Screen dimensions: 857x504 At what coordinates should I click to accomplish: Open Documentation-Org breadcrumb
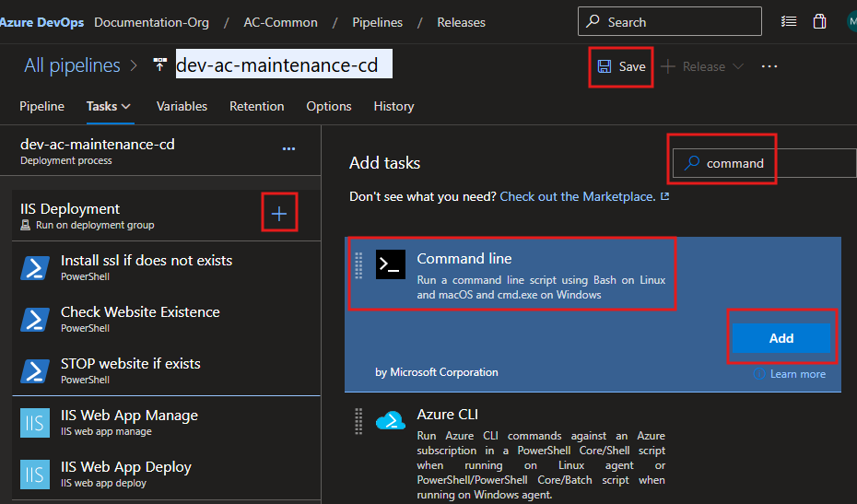click(x=151, y=22)
